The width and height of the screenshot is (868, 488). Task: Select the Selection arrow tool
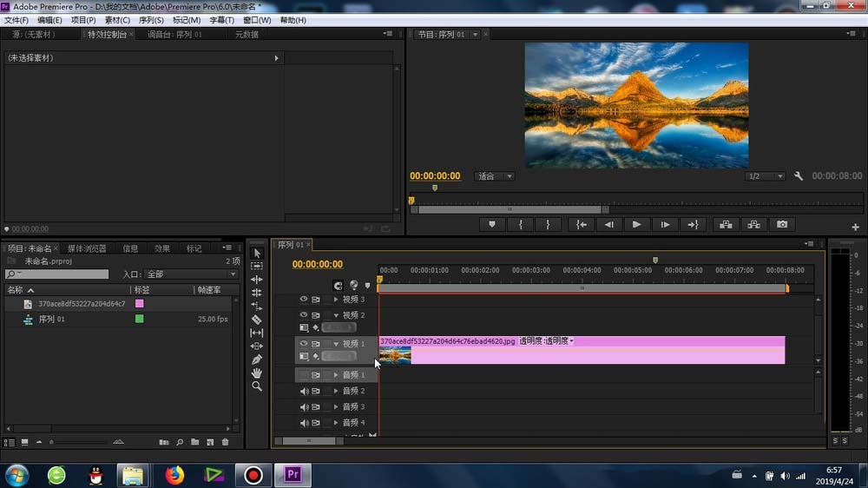click(257, 254)
